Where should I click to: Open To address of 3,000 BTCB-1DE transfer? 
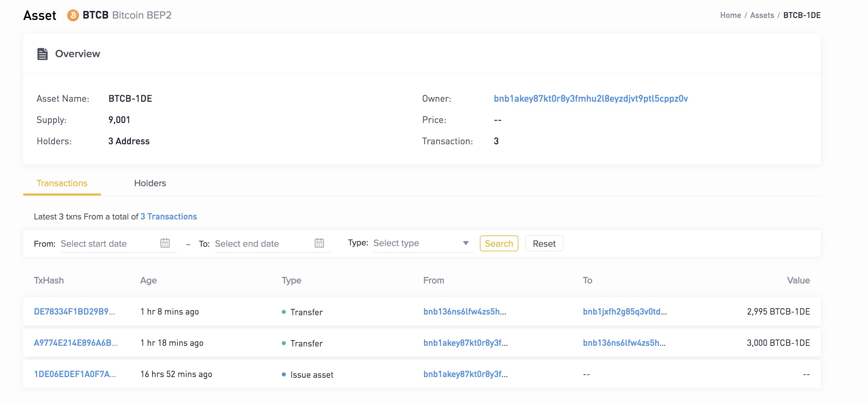point(624,342)
